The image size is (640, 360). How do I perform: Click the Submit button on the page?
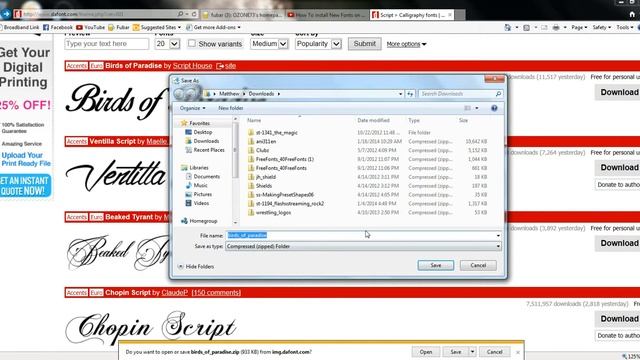[364, 44]
